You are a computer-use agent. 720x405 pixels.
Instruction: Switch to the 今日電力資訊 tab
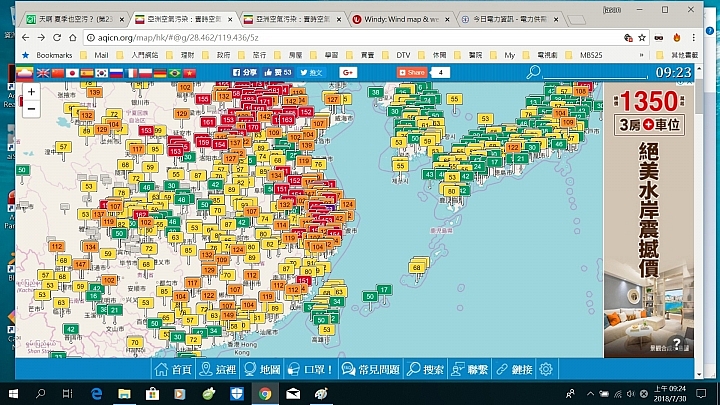pos(509,19)
